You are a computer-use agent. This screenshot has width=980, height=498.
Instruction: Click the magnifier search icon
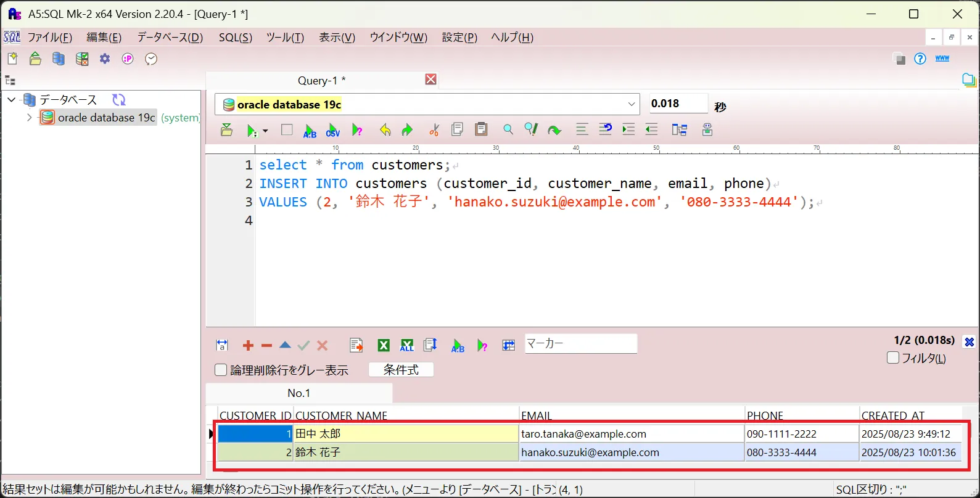pyautogui.click(x=508, y=129)
